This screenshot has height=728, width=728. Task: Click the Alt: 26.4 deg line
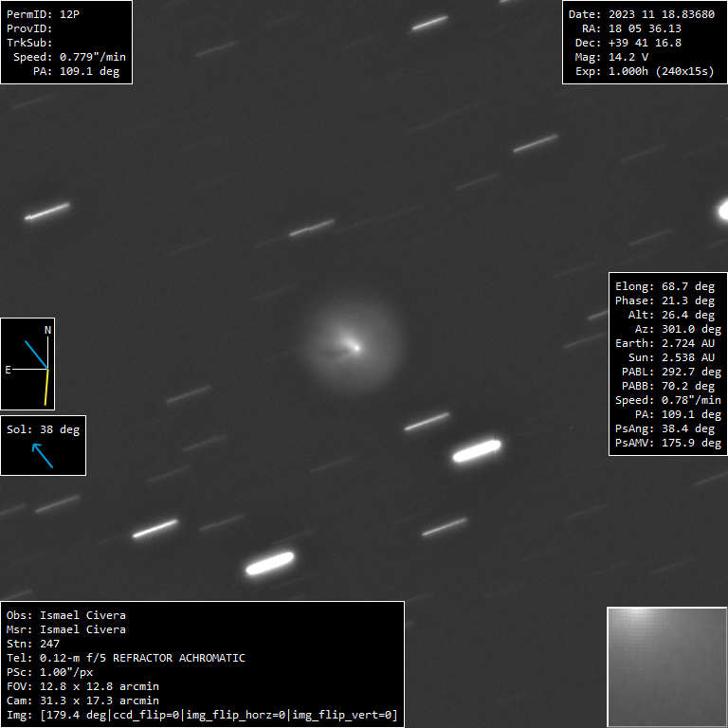coord(671,315)
